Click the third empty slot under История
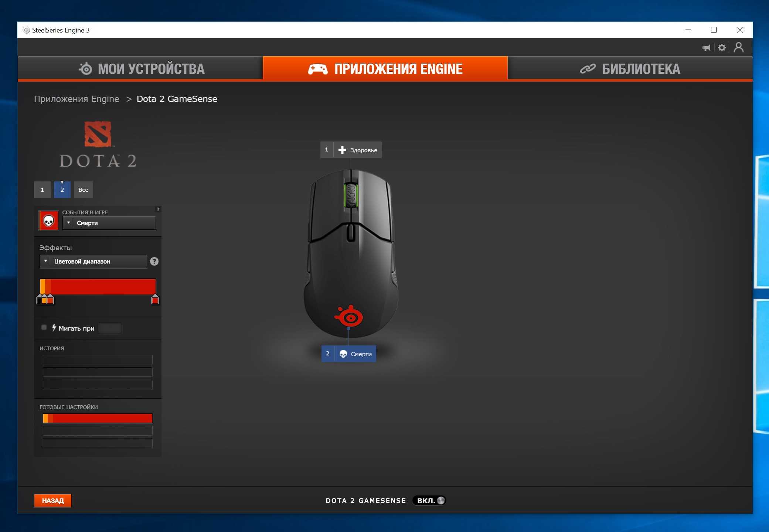Viewport: 769px width, 532px height. (98, 385)
